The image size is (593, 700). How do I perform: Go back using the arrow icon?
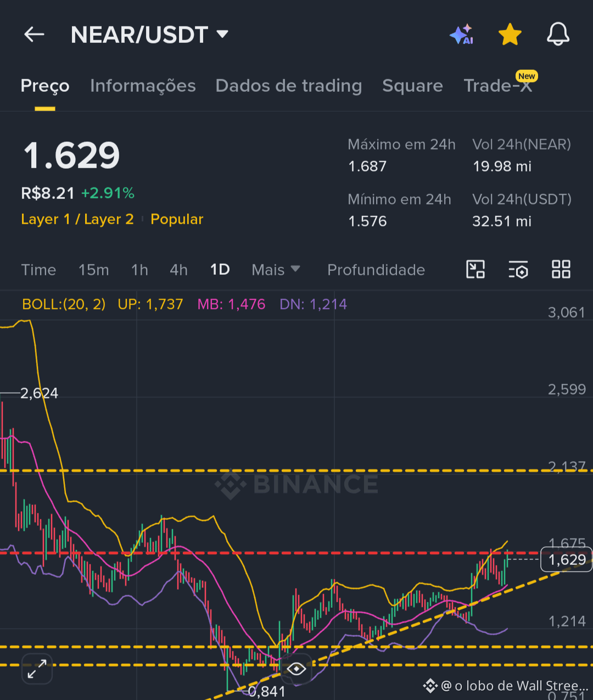point(34,35)
